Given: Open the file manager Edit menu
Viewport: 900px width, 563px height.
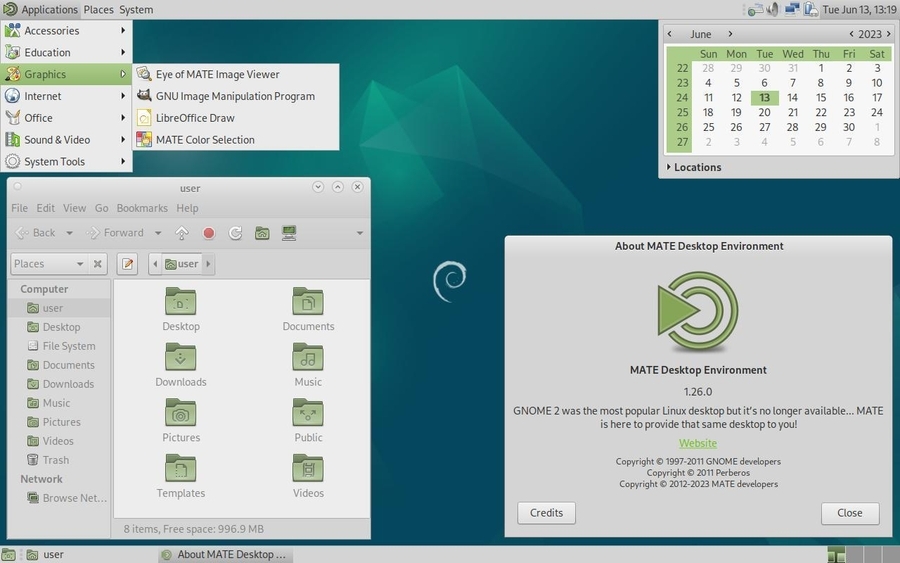Looking at the screenshot, I should coord(45,208).
